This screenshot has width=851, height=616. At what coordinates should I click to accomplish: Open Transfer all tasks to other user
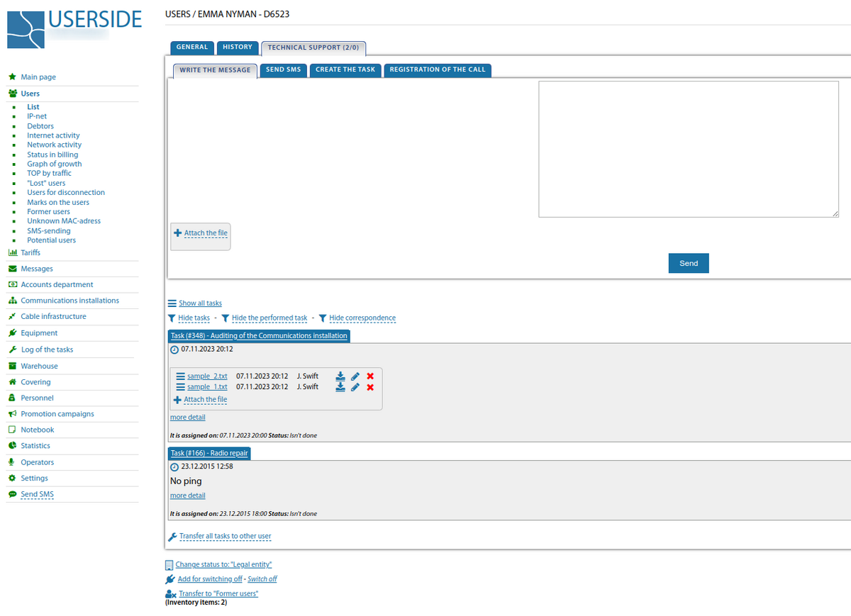point(225,537)
